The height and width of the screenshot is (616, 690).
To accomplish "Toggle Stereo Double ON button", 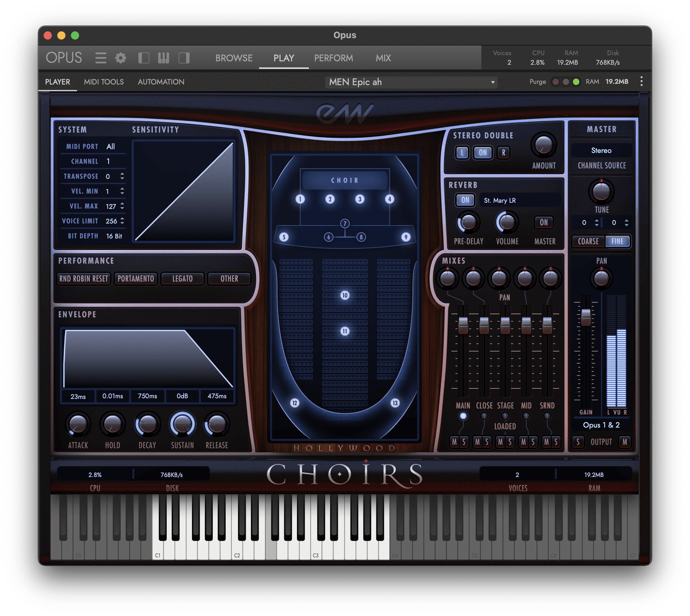I will (x=483, y=153).
